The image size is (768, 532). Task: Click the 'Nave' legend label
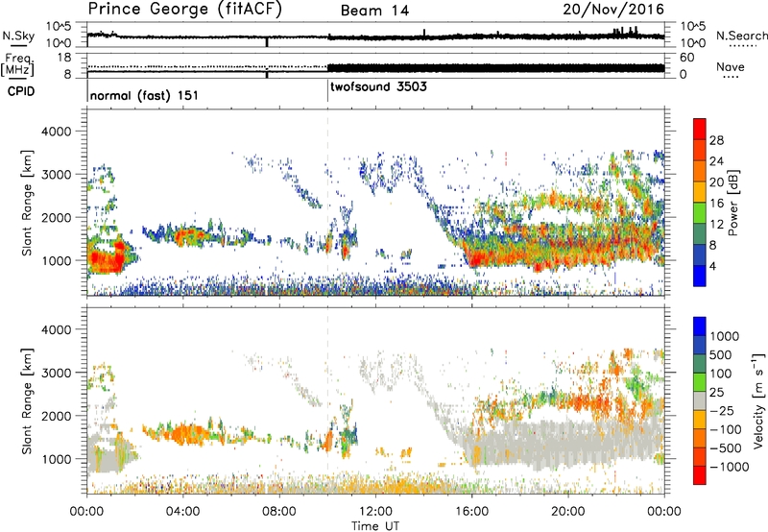coord(731,66)
